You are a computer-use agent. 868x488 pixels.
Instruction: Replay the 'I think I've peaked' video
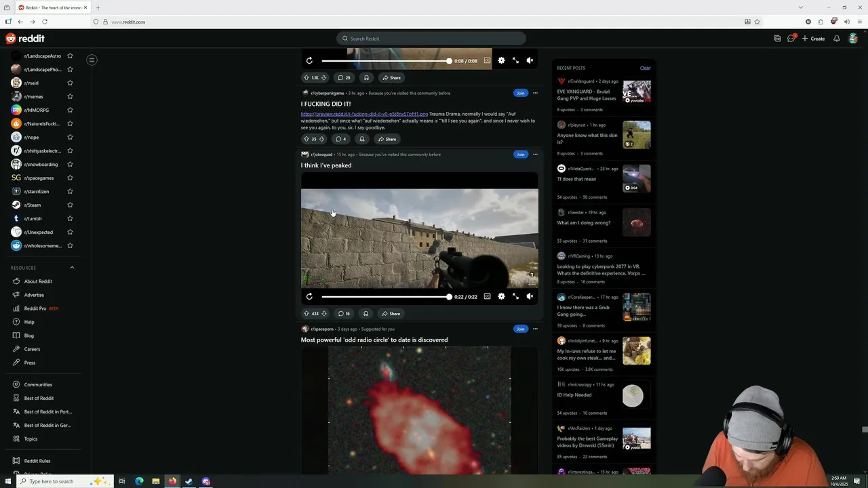click(x=309, y=296)
